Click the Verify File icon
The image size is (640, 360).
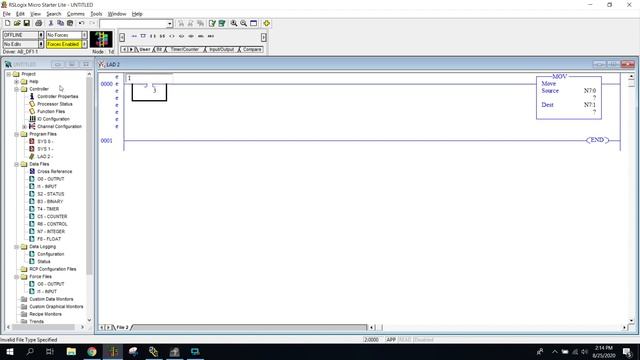[212, 23]
